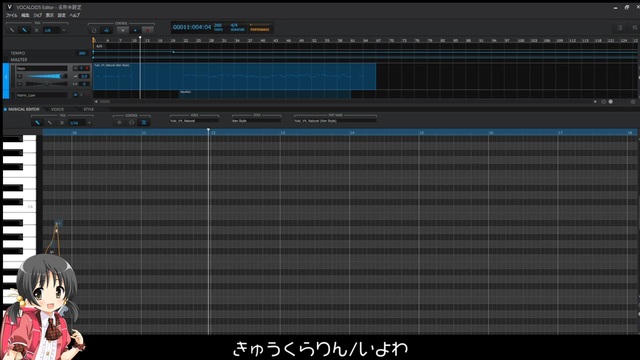
Task: Open the ファイル menu
Action: [x=11, y=15]
